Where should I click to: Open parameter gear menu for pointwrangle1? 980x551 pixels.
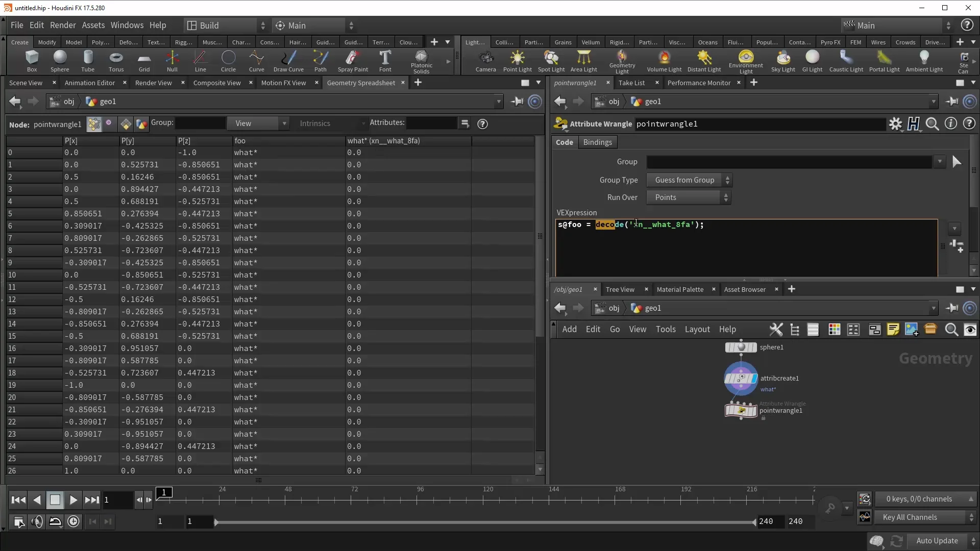pyautogui.click(x=895, y=124)
